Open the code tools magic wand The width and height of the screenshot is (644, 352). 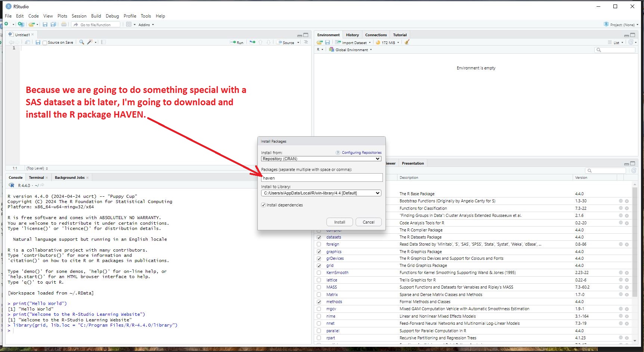coord(90,42)
